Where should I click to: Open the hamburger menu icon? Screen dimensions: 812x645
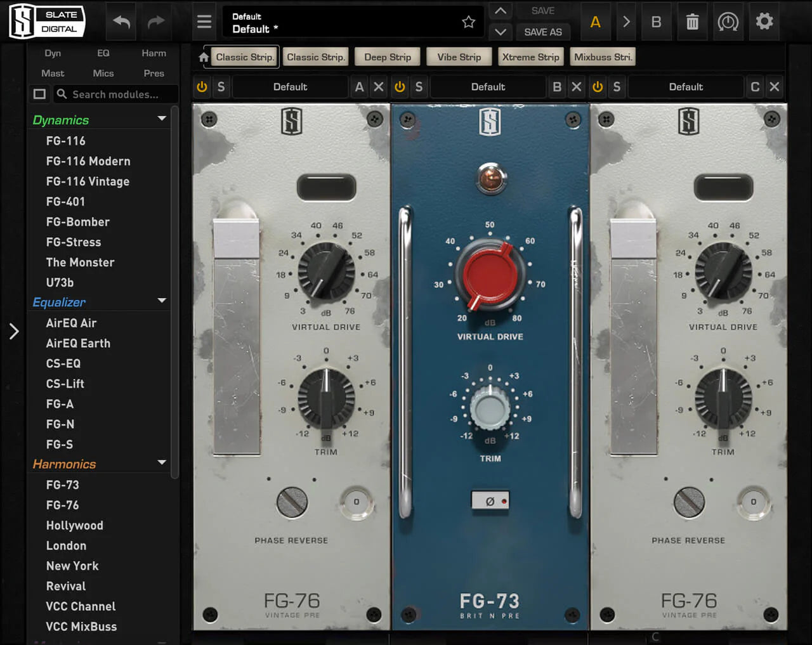click(204, 22)
